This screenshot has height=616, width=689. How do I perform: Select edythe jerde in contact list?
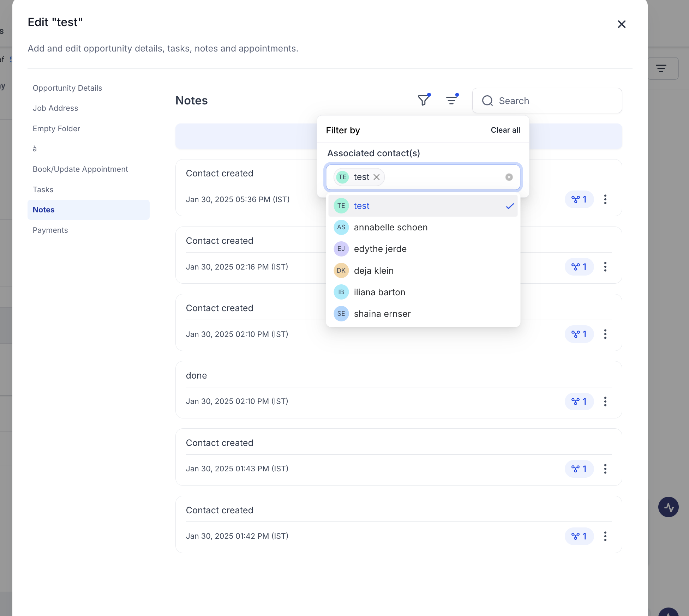tap(380, 249)
